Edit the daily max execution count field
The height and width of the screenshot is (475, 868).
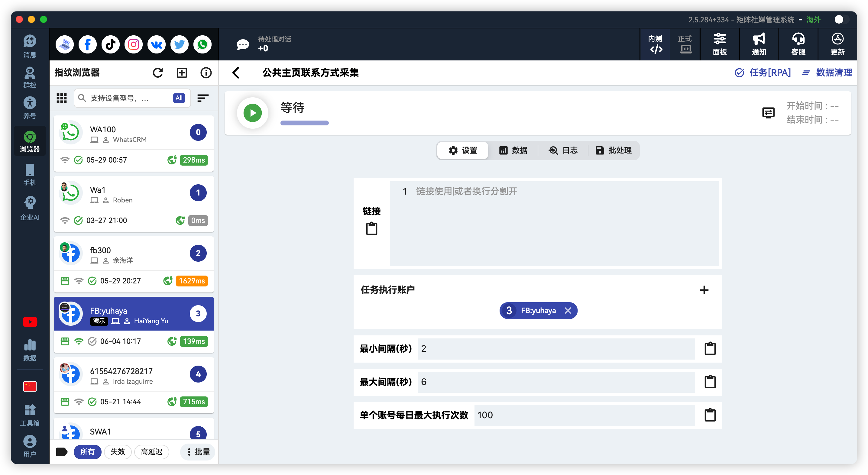(x=584, y=415)
